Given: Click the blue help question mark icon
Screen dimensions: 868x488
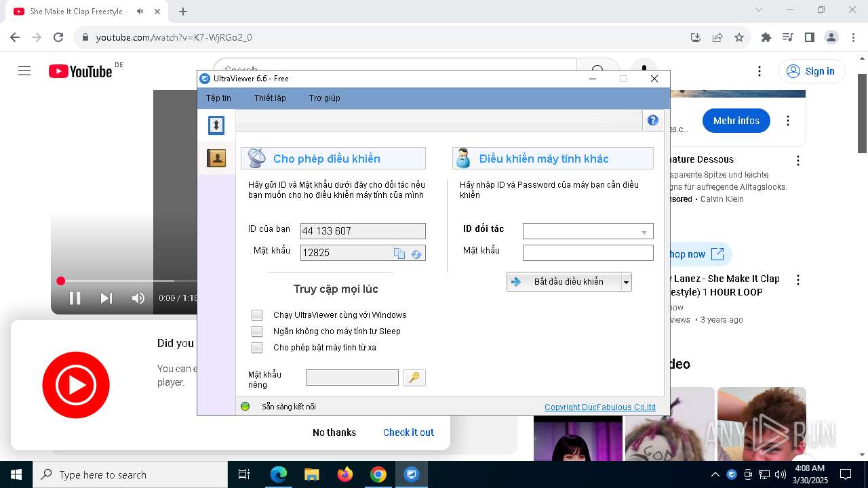Looking at the screenshot, I should (652, 120).
